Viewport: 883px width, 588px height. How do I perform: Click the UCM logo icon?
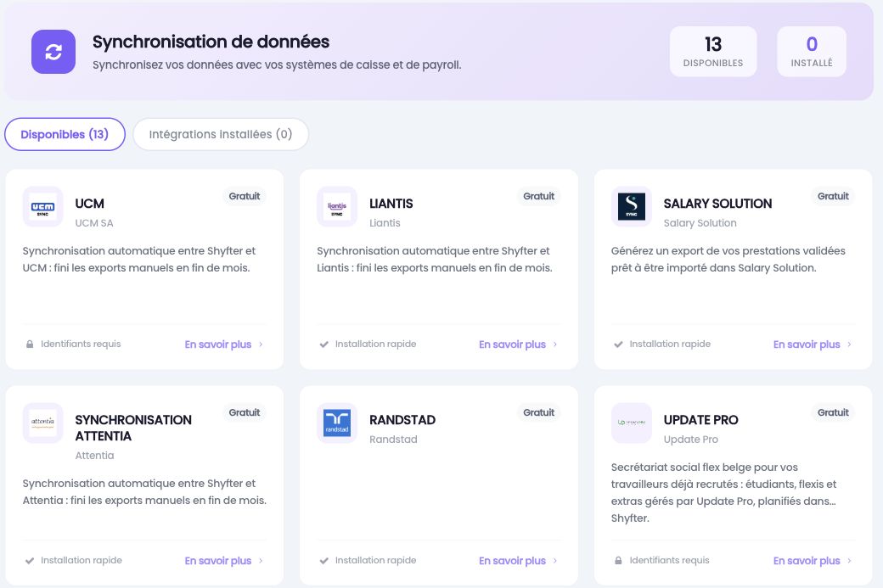42,206
